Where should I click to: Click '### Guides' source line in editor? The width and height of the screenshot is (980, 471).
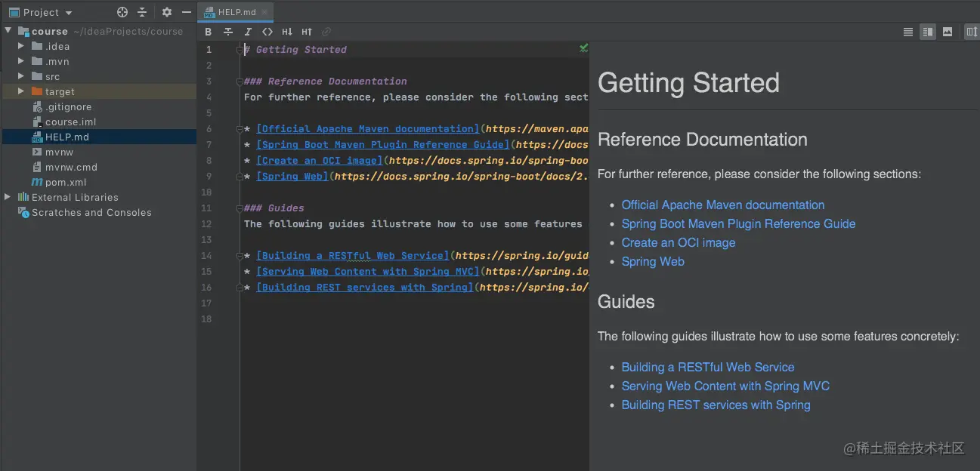click(x=274, y=208)
